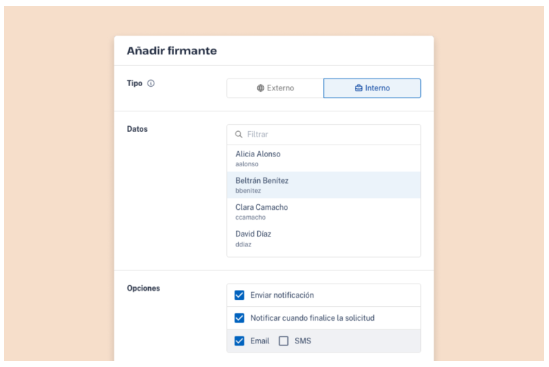Click the magnifying glass search icon
549x367 pixels.
(238, 134)
